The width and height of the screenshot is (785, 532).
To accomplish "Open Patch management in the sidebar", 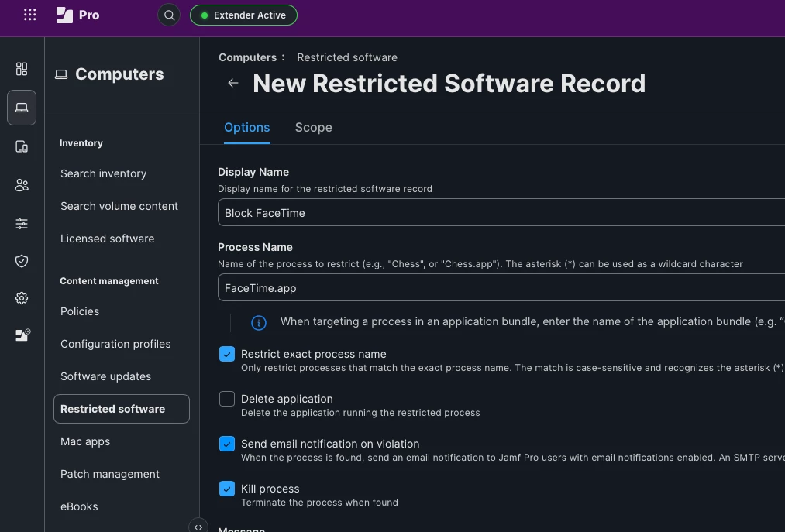I will coord(109,474).
